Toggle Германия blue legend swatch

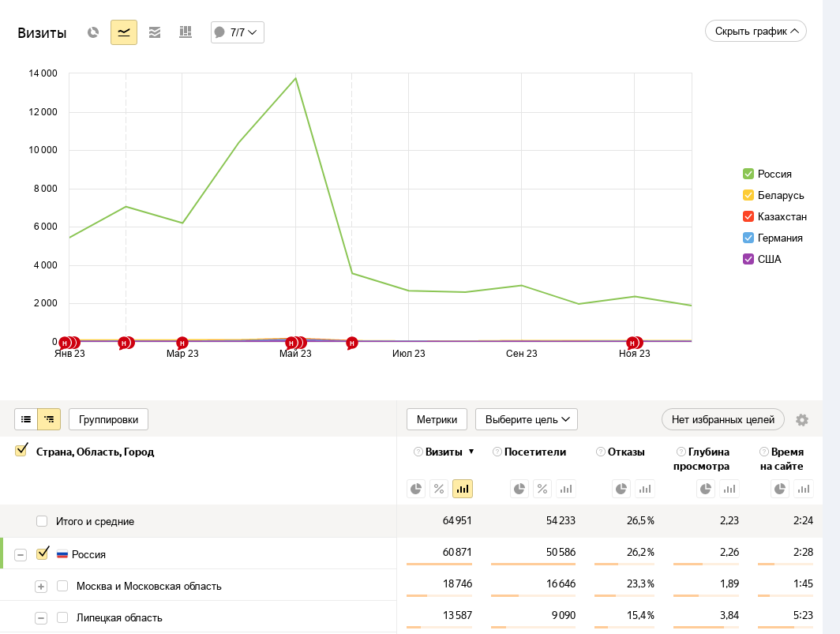click(748, 238)
